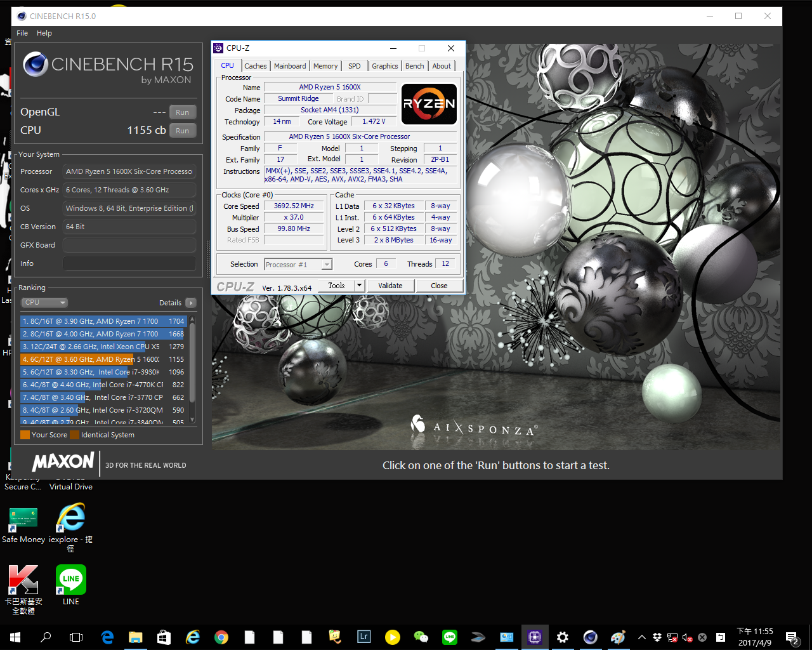Open the Processor #1 selection dropdown

[298, 265]
